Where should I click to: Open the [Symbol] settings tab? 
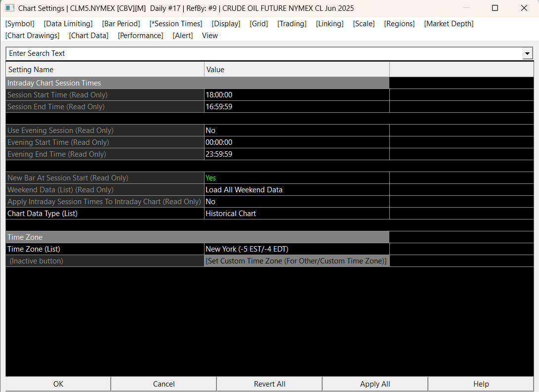[20, 24]
